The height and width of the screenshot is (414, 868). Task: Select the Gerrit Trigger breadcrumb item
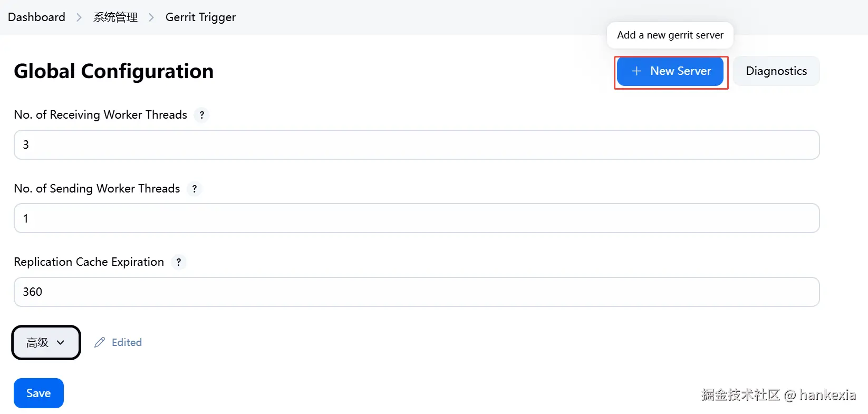(200, 17)
